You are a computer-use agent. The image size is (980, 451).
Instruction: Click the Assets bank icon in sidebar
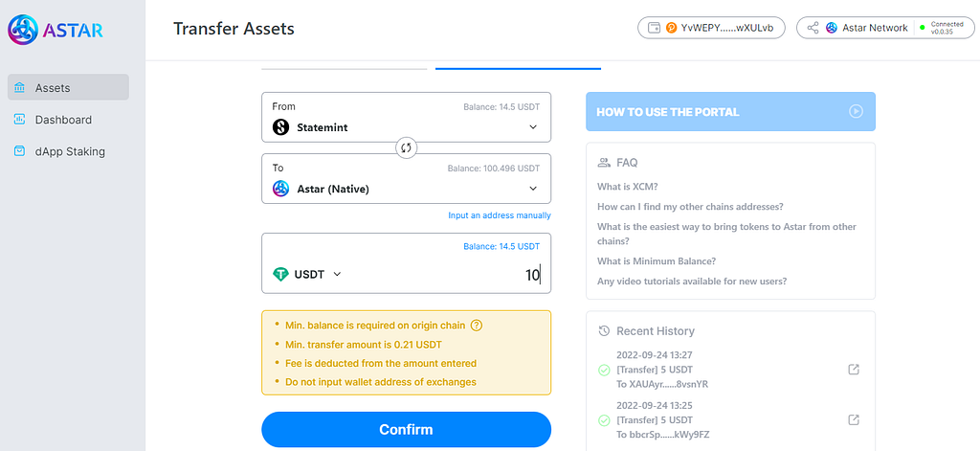(20, 87)
